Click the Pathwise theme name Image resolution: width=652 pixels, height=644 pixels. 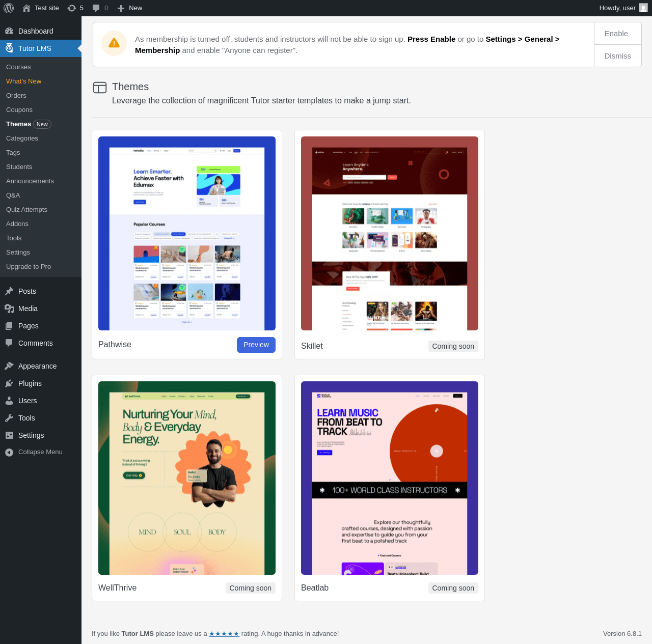115,345
